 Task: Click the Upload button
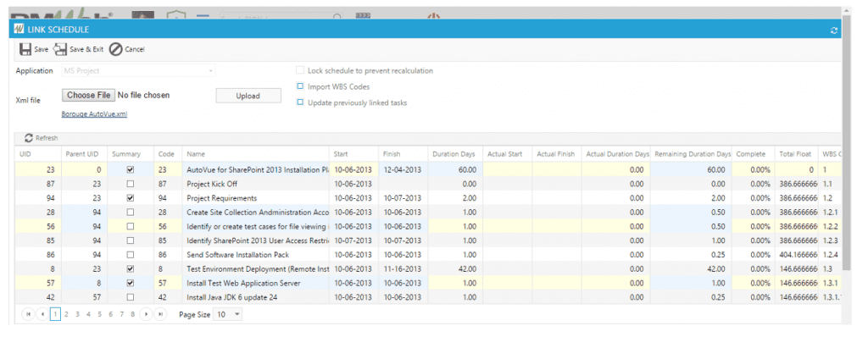click(x=248, y=96)
